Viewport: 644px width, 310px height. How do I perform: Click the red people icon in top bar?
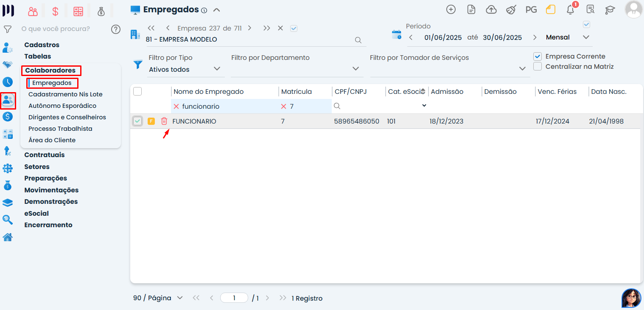pos(33,11)
